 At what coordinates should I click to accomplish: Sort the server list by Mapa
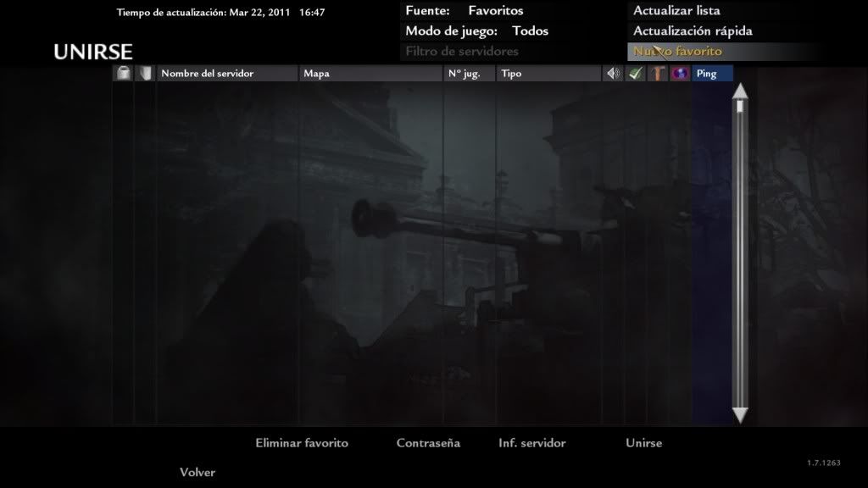pos(371,73)
